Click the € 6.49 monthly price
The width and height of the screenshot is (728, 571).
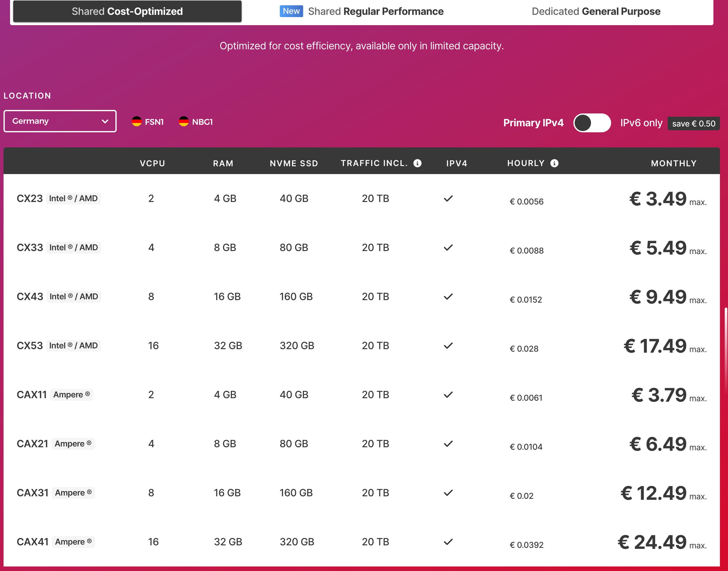(658, 444)
